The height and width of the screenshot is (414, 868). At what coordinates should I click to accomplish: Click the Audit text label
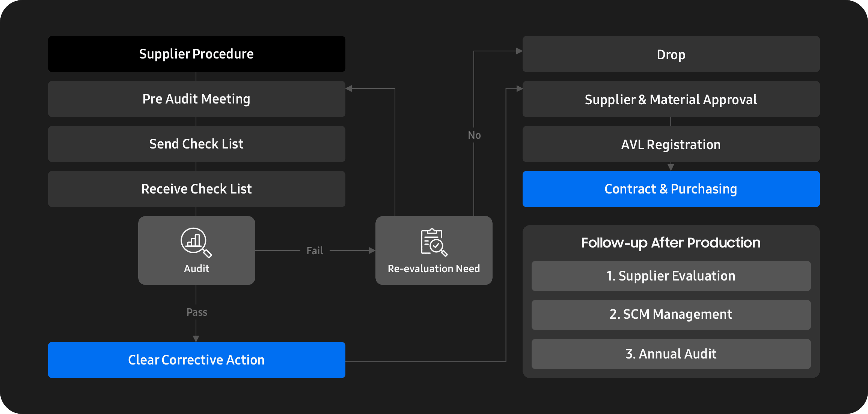click(x=197, y=268)
